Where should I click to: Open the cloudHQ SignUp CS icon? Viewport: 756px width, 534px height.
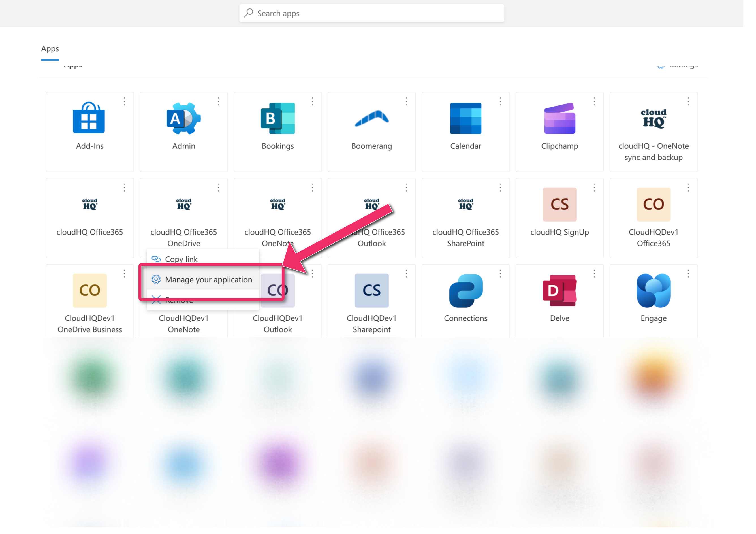(559, 204)
